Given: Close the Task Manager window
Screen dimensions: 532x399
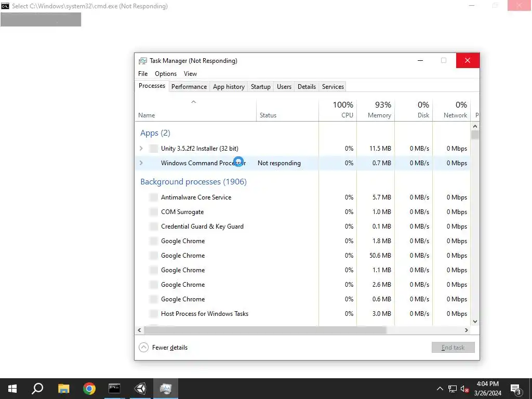Looking at the screenshot, I should point(468,60).
